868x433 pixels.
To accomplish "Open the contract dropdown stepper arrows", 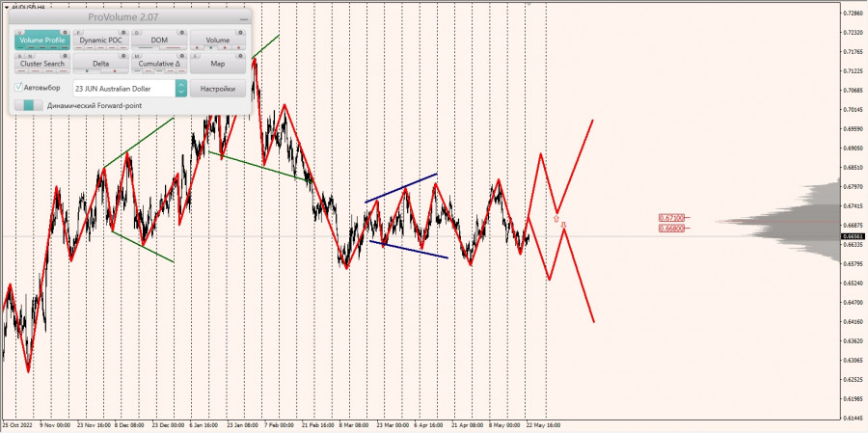I will tap(181, 89).
